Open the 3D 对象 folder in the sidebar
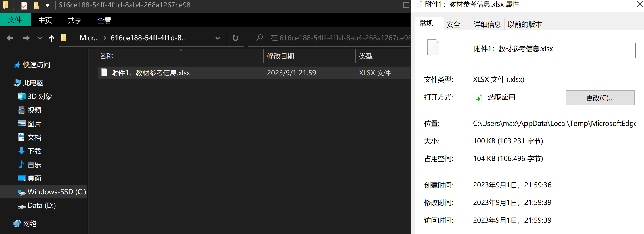The height and width of the screenshot is (234, 644). 35,97
